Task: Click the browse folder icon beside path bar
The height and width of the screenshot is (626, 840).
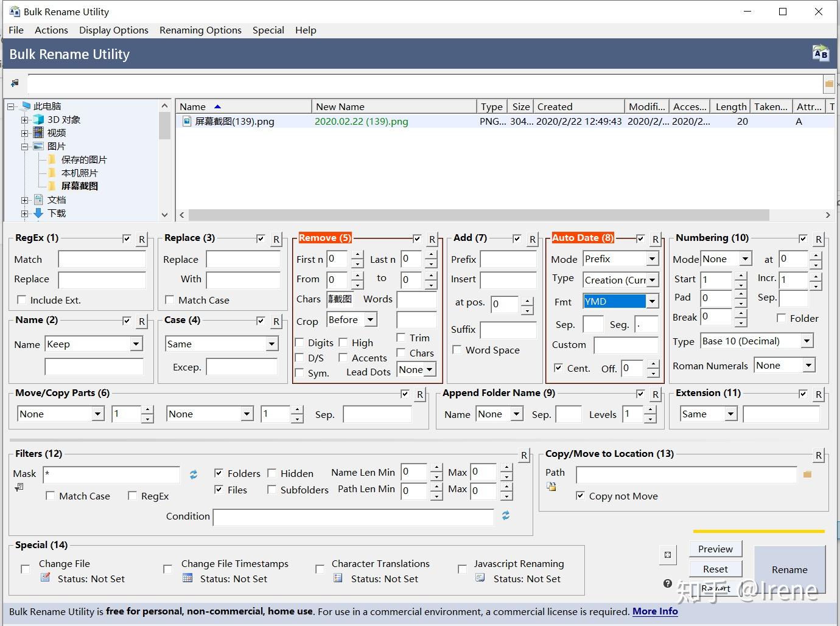Action: [829, 83]
